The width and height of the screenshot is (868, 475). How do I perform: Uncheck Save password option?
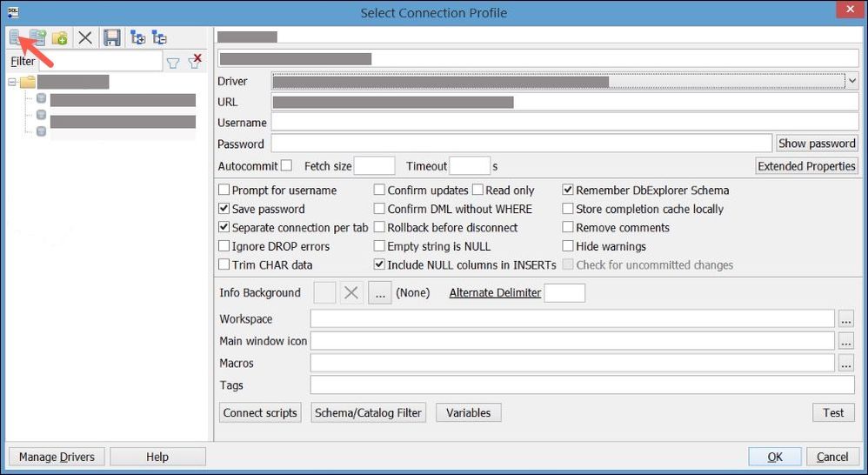click(224, 209)
